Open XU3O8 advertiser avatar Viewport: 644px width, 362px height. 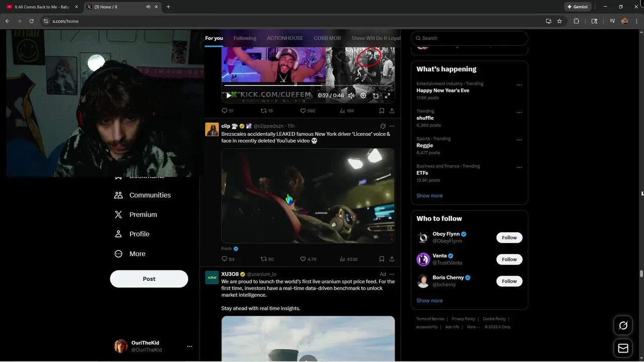click(x=212, y=278)
